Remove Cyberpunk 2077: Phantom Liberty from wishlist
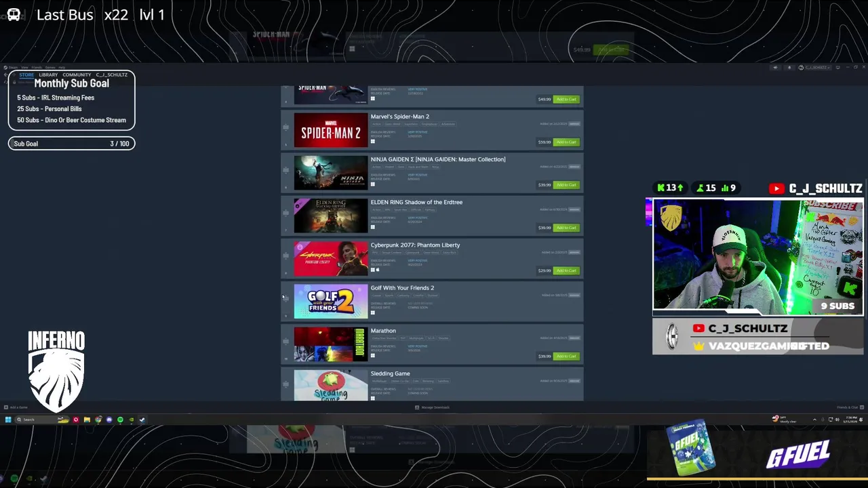Viewport: 868px width, 488px height. [574, 252]
